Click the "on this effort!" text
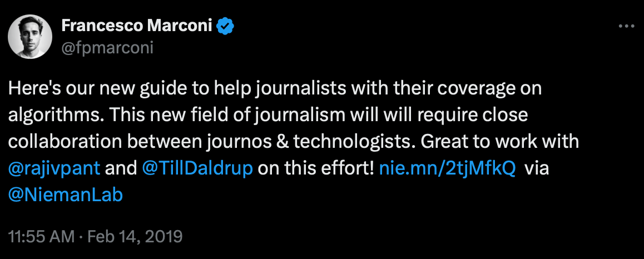Screen dimensions: 644x259 coord(316,169)
